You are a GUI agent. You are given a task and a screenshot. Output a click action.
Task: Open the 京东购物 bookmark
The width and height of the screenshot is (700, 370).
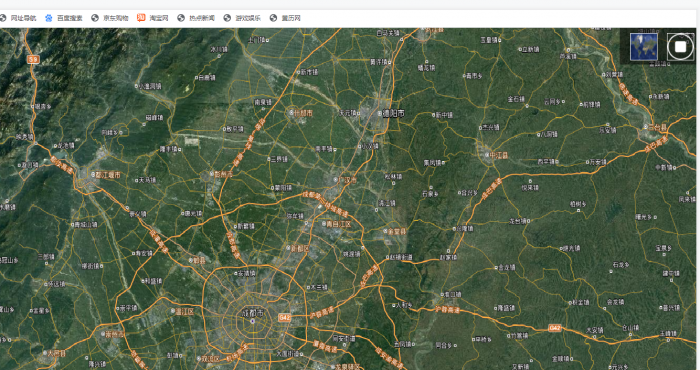pos(110,18)
